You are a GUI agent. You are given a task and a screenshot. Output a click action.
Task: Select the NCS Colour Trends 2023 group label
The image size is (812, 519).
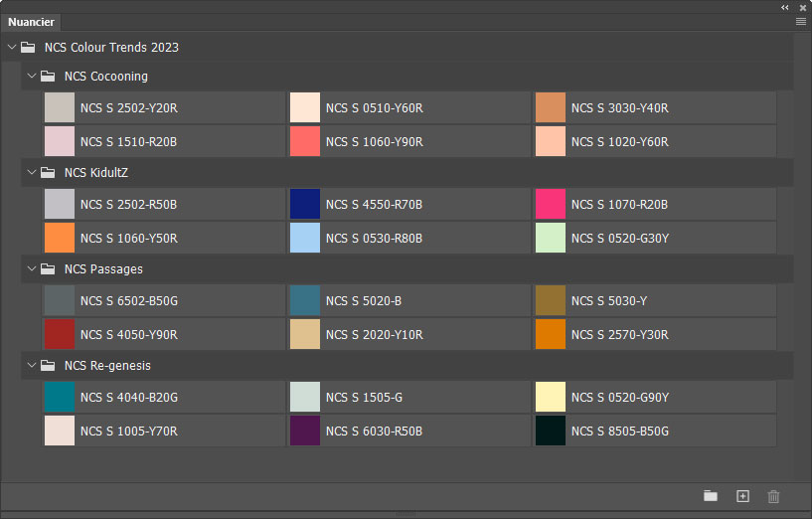pos(111,47)
